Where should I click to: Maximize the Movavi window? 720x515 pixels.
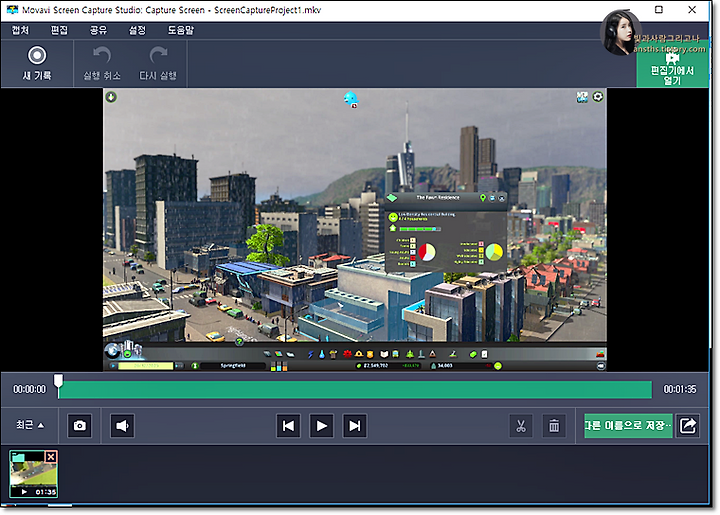[658, 10]
